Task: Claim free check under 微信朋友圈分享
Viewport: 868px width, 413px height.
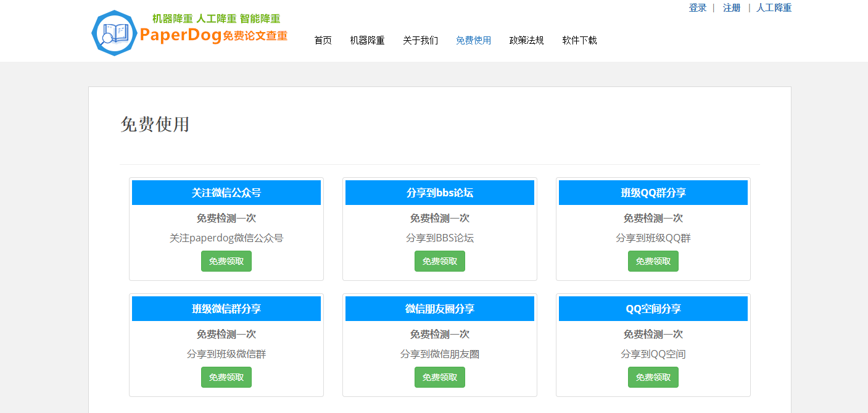Action: coord(439,377)
